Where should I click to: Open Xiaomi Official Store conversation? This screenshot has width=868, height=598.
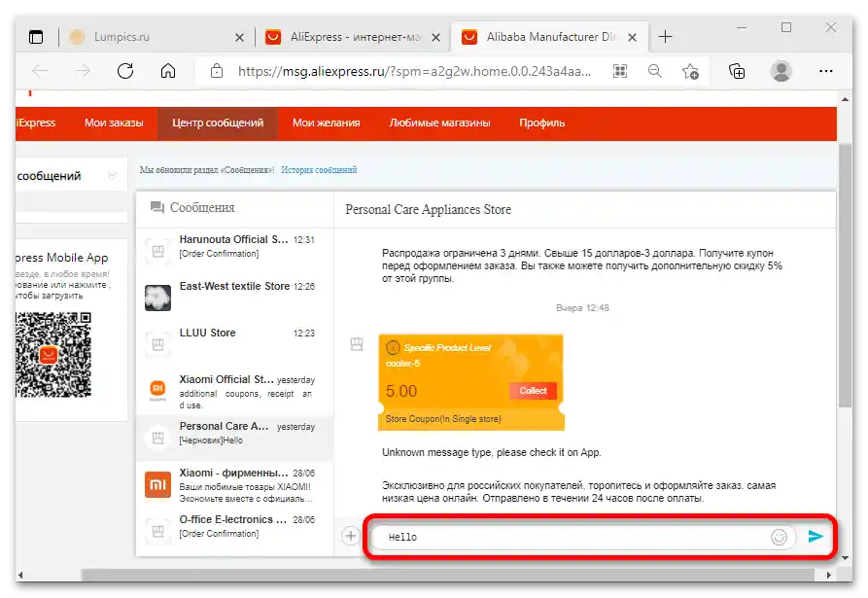(234, 391)
